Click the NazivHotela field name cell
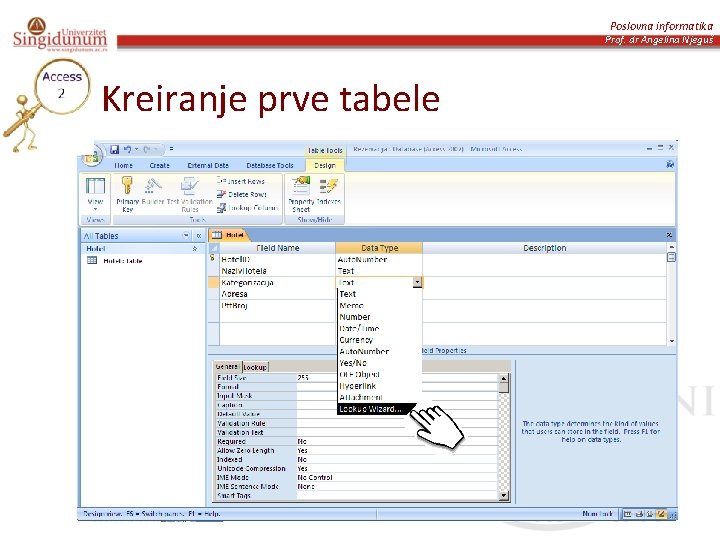 click(x=278, y=271)
